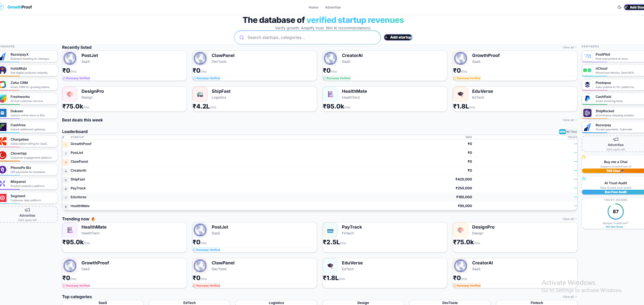Viewport: 644px width, 305px height.
Task: Click the fire icon next to Trending now
Action: (x=93, y=219)
